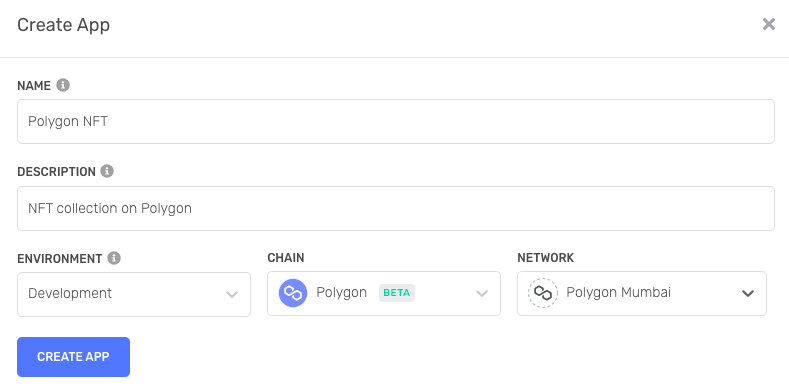The height and width of the screenshot is (389, 789).
Task: Click the CHAIN field label
Action: pos(286,258)
